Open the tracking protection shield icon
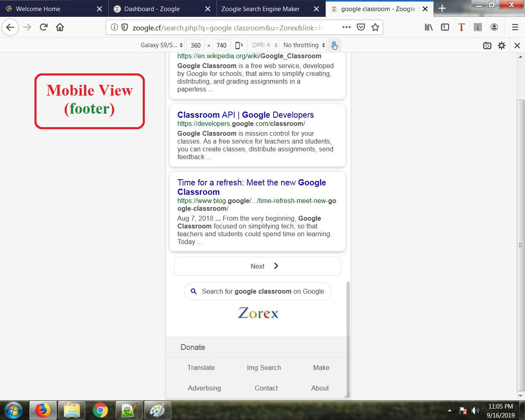The image size is (525, 420). point(125,27)
